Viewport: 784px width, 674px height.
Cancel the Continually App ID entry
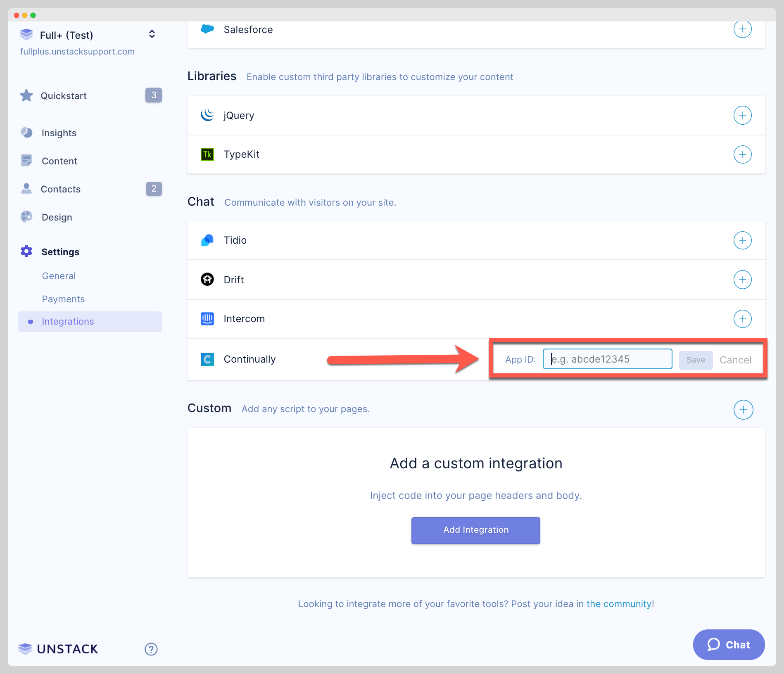[x=735, y=360]
